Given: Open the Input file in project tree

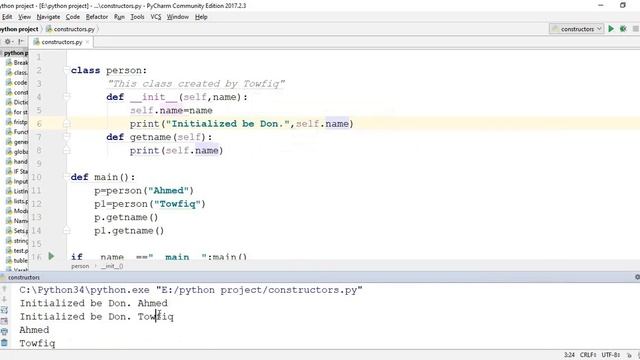Looking at the screenshot, I should point(17,181).
